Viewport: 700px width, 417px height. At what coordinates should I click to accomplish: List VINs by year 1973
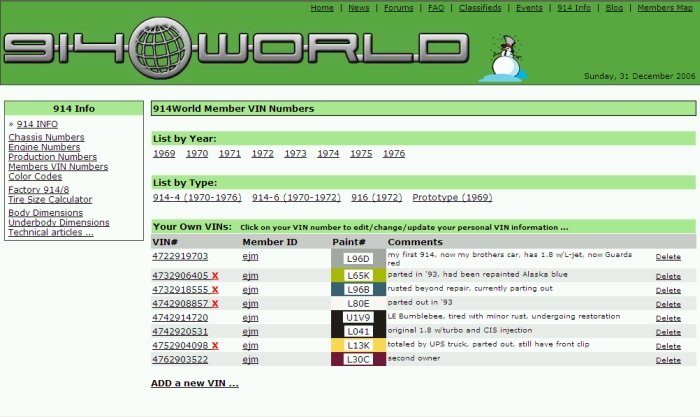[x=295, y=154]
